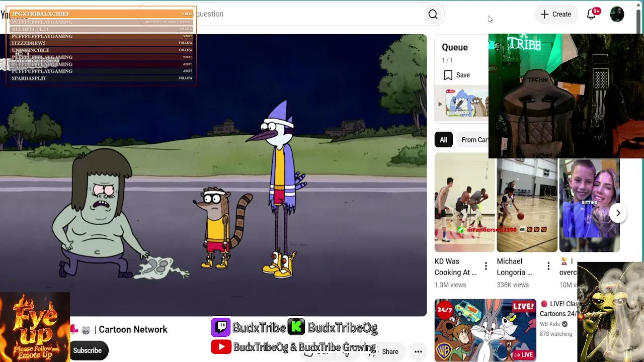
Task: Click the Regular Show video player
Action: [x=213, y=175]
